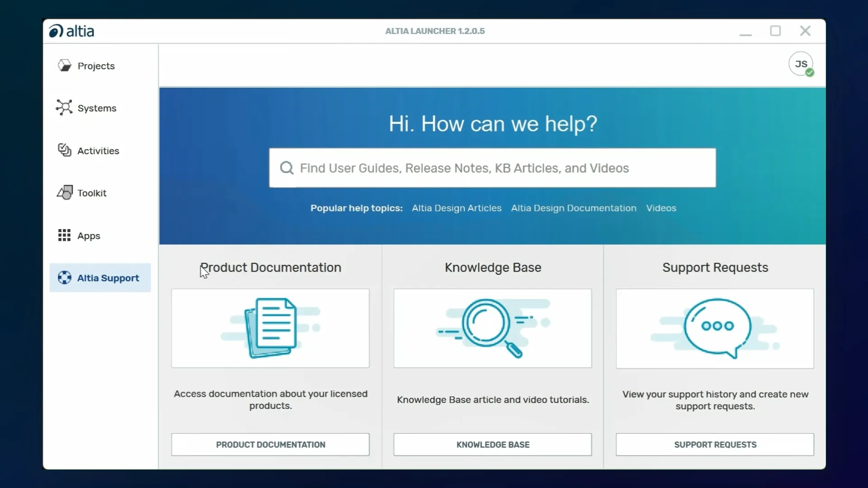
Task: Click the PRODUCT DOCUMENTATION button
Action: coord(270,445)
